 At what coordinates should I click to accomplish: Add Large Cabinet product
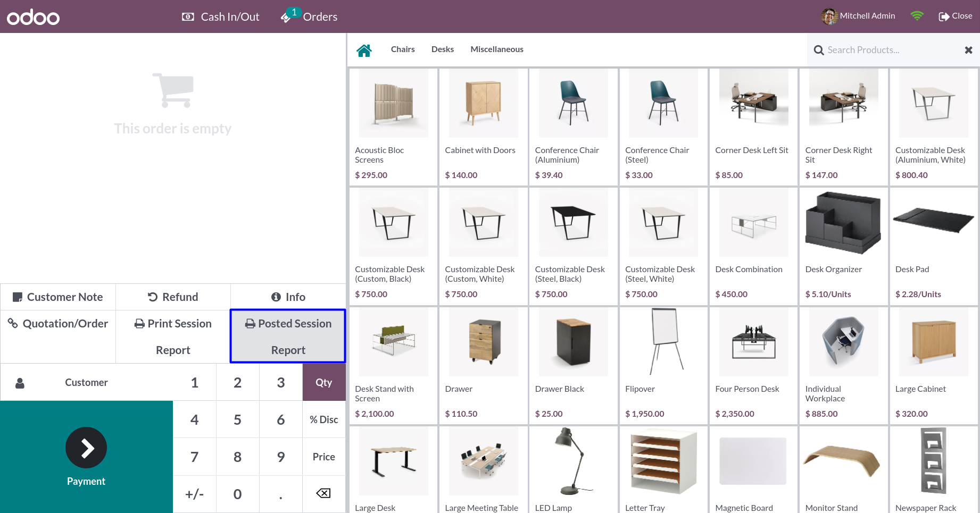934,366
